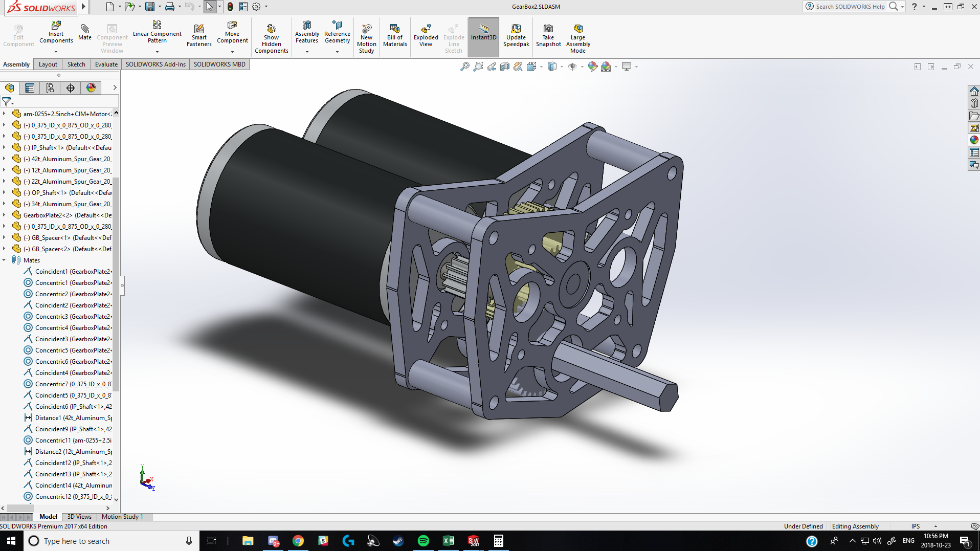Screen dimensions: 980x551
Task: Select the Mate tool
Action: pyautogui.click(x=85, y=32)
